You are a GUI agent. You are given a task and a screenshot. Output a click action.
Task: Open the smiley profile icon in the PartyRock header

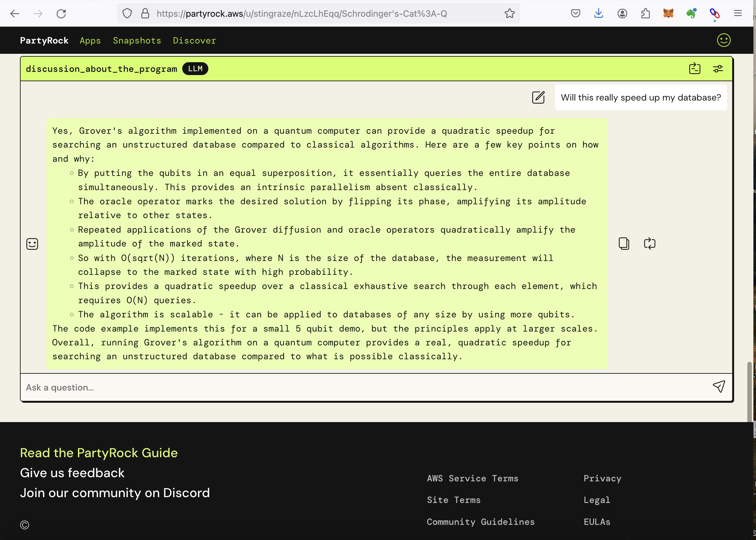click(723, 40)
